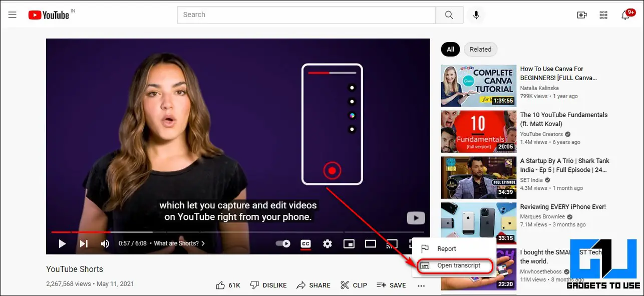This screenshot has width=644, height=296.
Task: Start voice search with microphone
Action: pos(476,15)
